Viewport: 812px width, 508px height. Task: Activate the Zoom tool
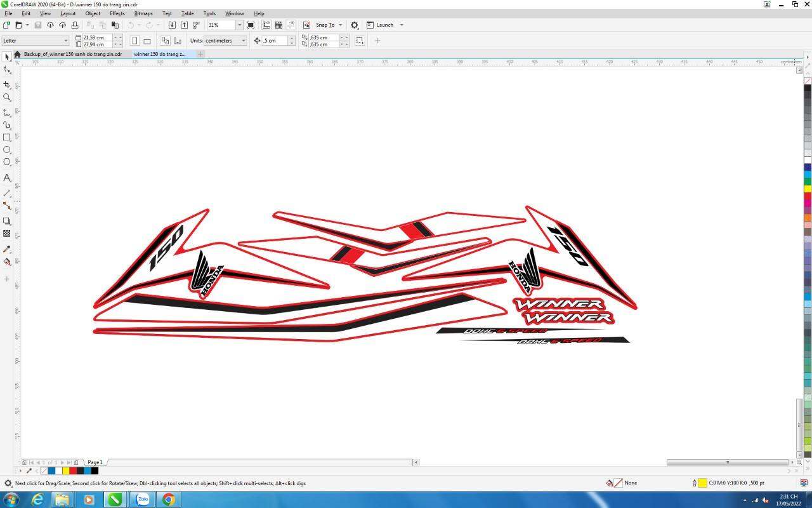tap(7, 97)
